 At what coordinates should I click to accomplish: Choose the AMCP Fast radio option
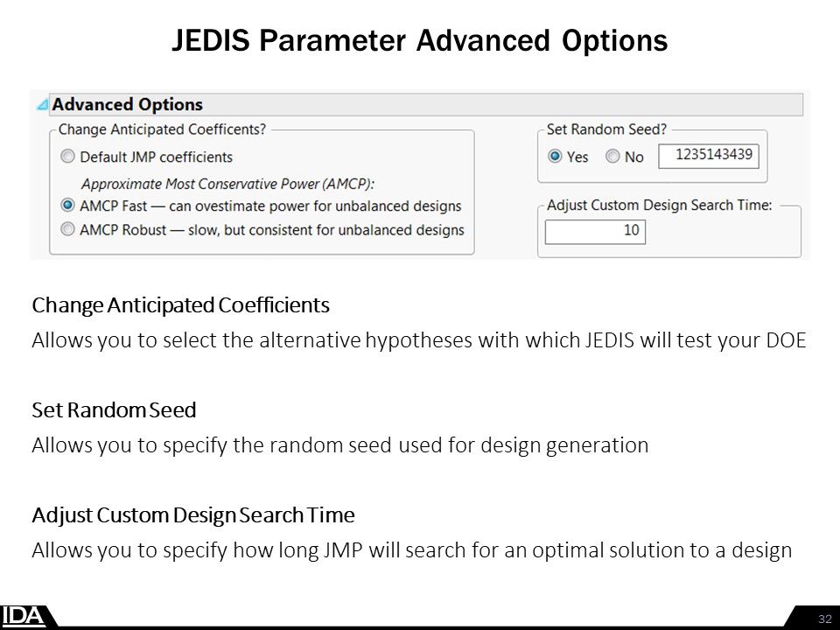[x=67, y=206]
